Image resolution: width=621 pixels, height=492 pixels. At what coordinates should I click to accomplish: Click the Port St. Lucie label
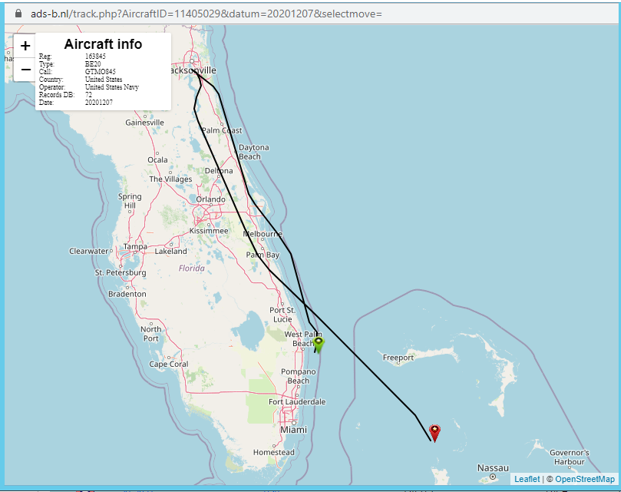tap(282, 315)
